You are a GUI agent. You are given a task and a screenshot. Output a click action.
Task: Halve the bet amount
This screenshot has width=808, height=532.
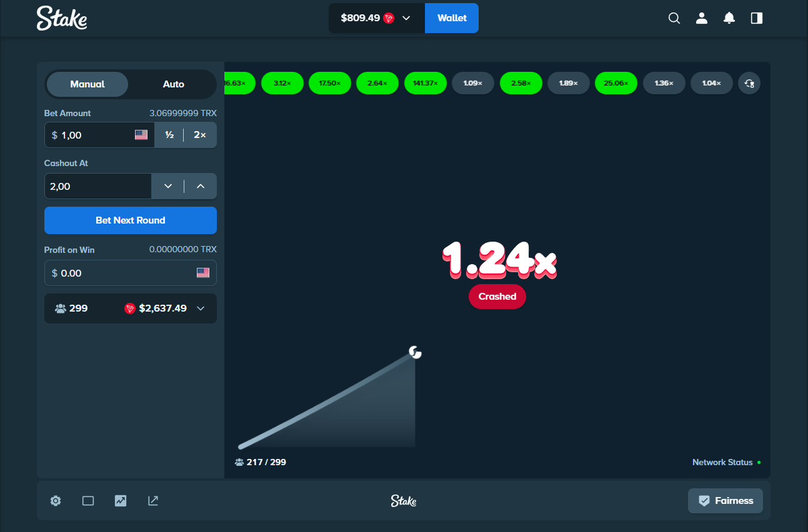click(169, 135)
